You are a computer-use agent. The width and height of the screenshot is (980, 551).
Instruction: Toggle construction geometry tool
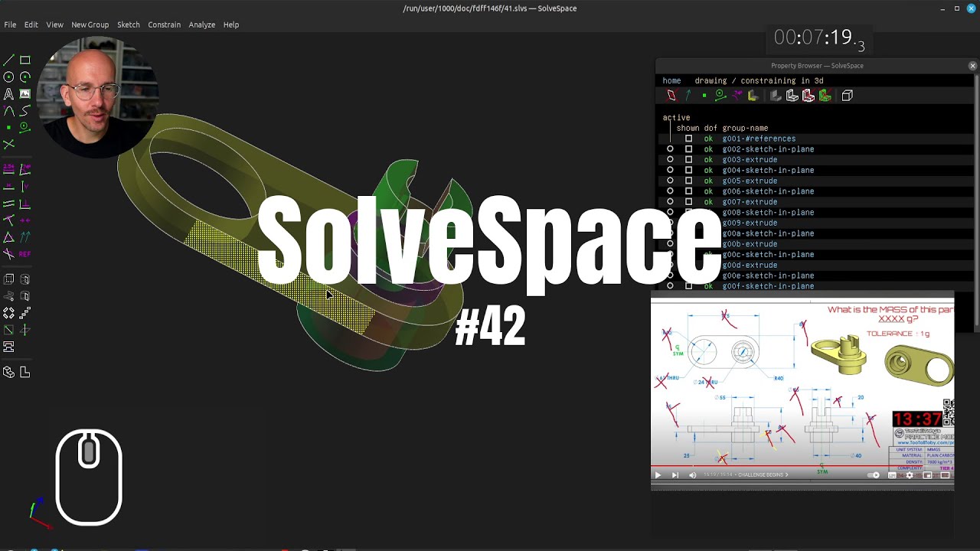25,127
